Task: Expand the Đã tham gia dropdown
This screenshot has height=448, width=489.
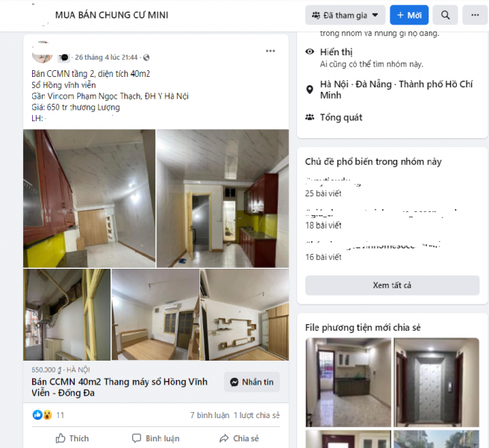Action: click(x=345, y=15)
